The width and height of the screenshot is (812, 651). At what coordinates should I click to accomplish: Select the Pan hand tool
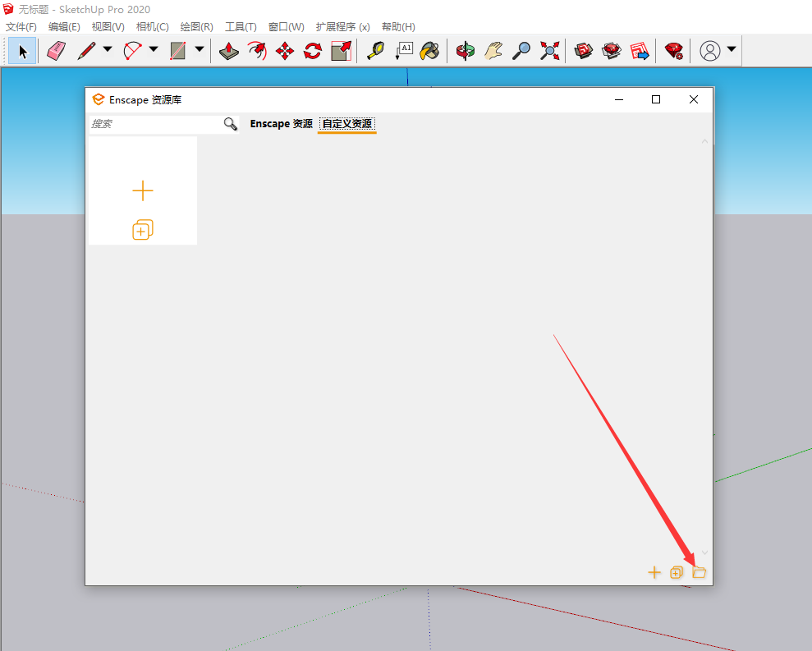[x=493, y=51]
